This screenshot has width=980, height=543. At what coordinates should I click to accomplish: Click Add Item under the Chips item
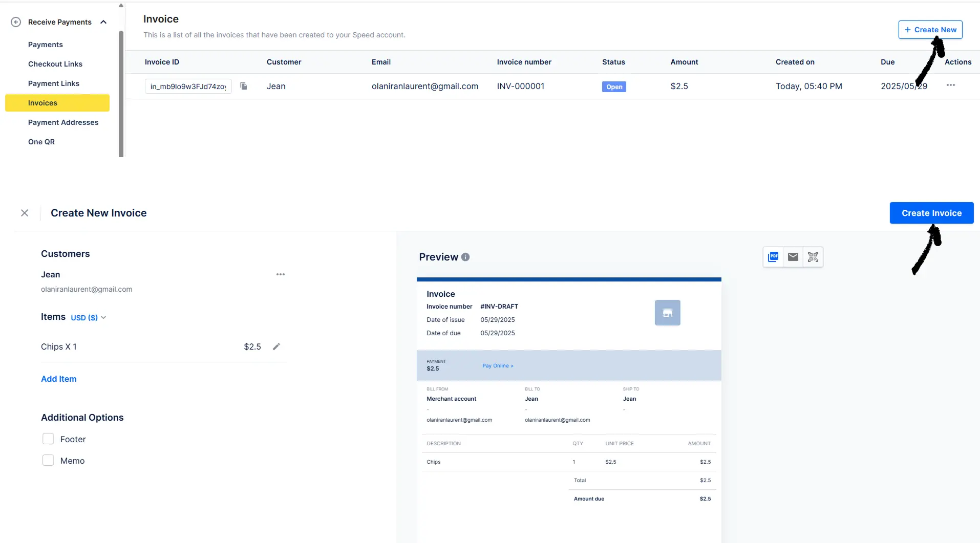pos(58,379)
